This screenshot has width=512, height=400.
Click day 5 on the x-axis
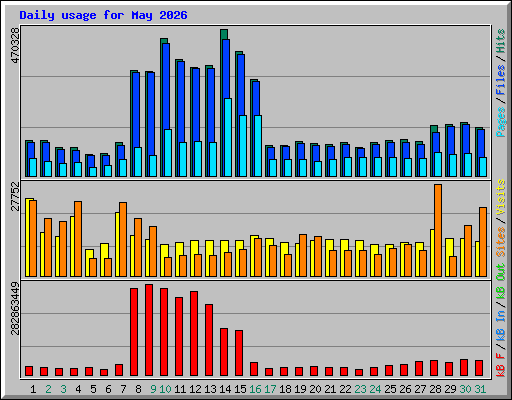(93, 389)
